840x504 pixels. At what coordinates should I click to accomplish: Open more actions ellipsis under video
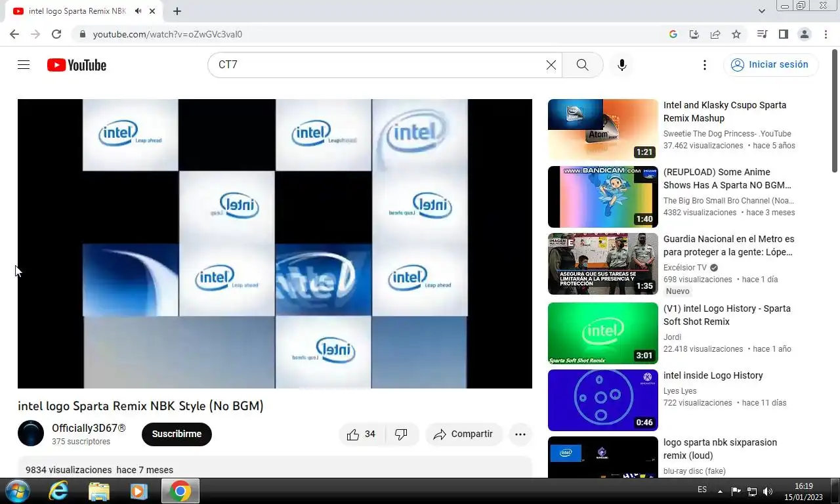tap(520, 434)
